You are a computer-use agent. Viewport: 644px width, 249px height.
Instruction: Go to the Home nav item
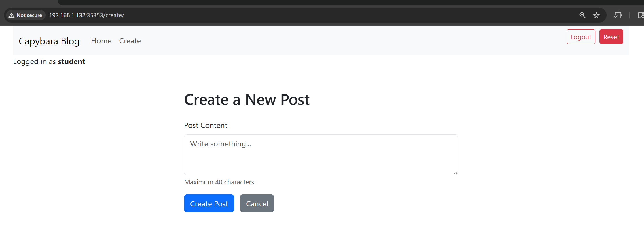[101, 41]
